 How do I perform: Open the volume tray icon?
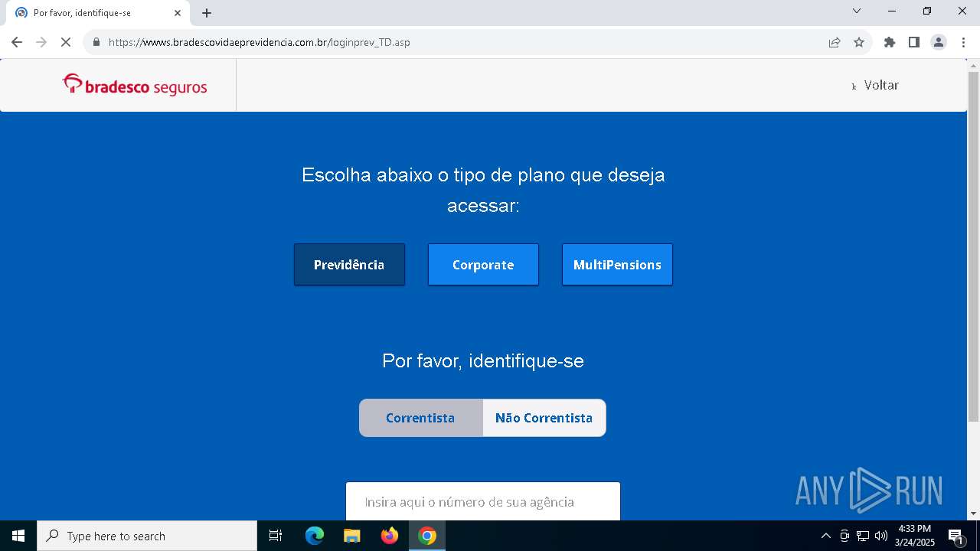[881, 536]
